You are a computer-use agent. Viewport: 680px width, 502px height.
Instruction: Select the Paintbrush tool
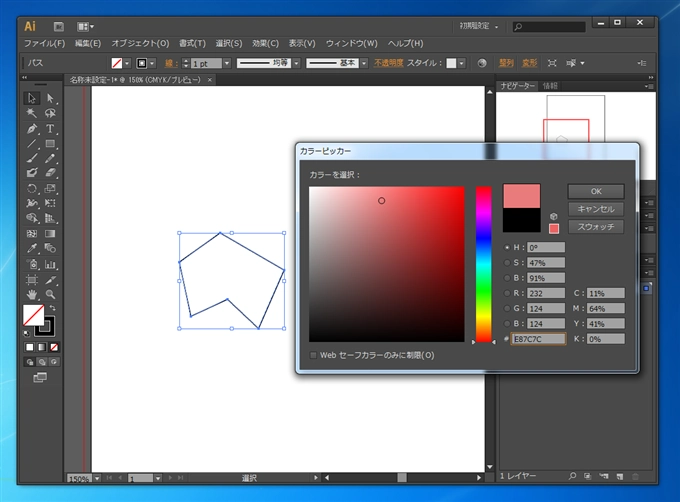(32, 158)
